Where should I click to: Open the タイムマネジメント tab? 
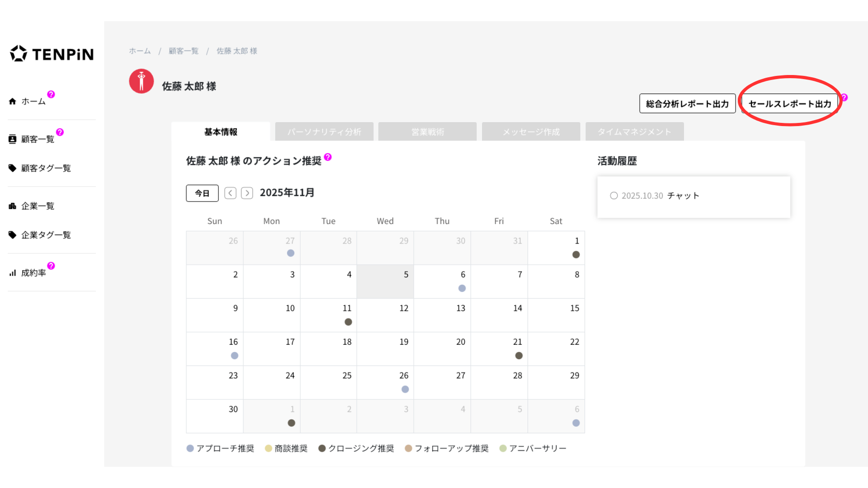634,132
